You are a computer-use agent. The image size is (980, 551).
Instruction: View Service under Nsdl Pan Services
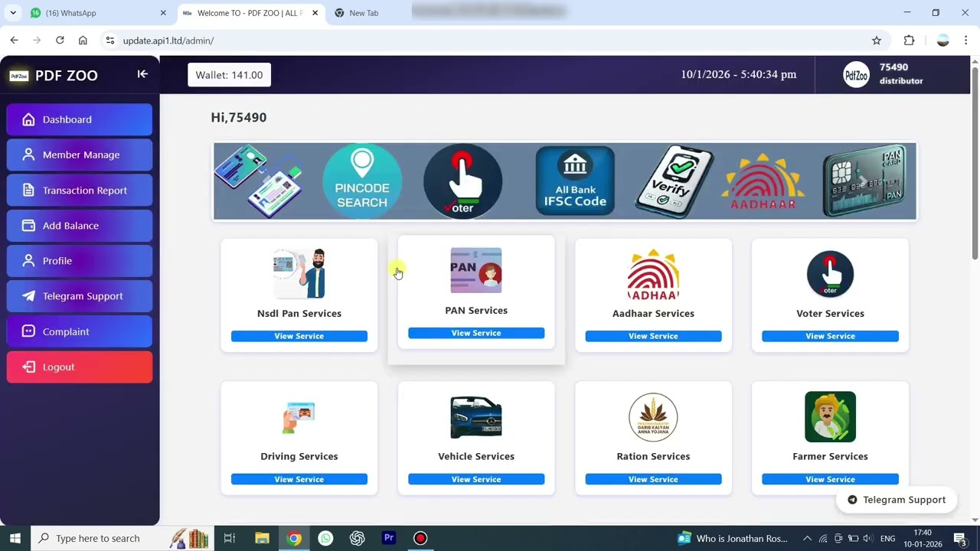pos(299,336)
